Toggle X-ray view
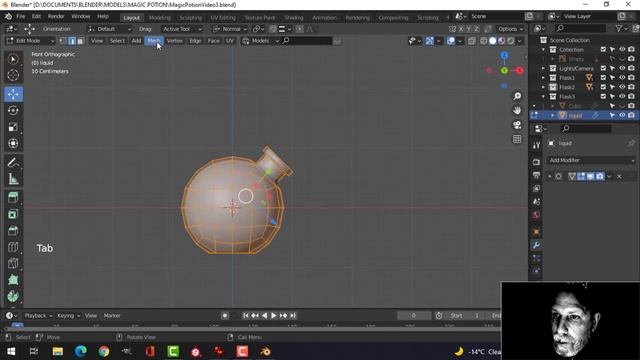The width and height of the screenshot is (640, 360). tap(472, 41)
